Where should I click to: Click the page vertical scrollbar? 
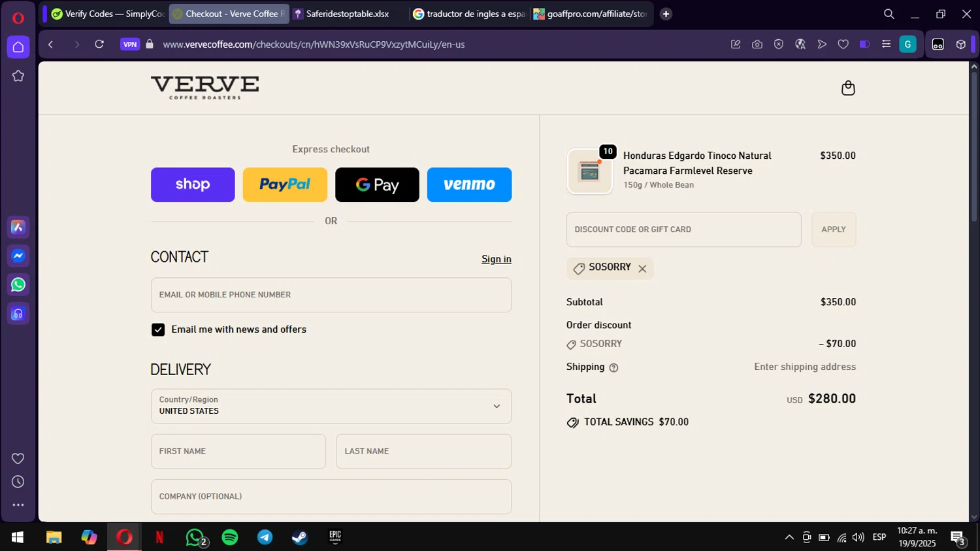974,146
